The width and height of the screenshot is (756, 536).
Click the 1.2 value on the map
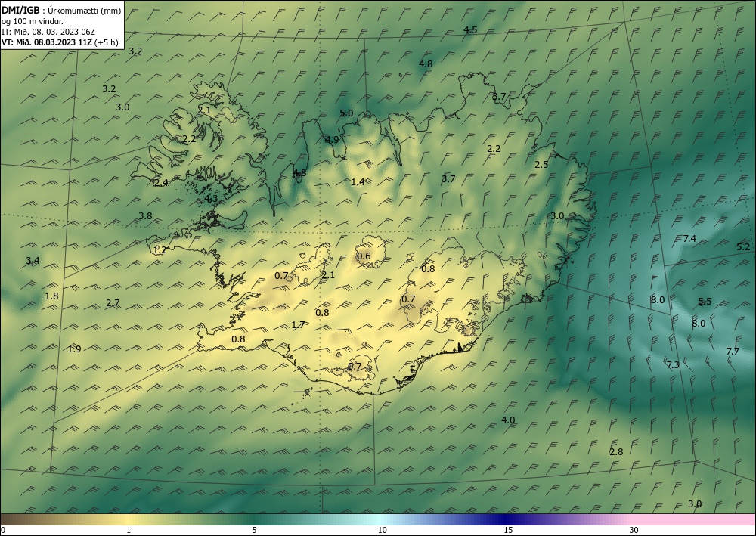pos(160,250)
